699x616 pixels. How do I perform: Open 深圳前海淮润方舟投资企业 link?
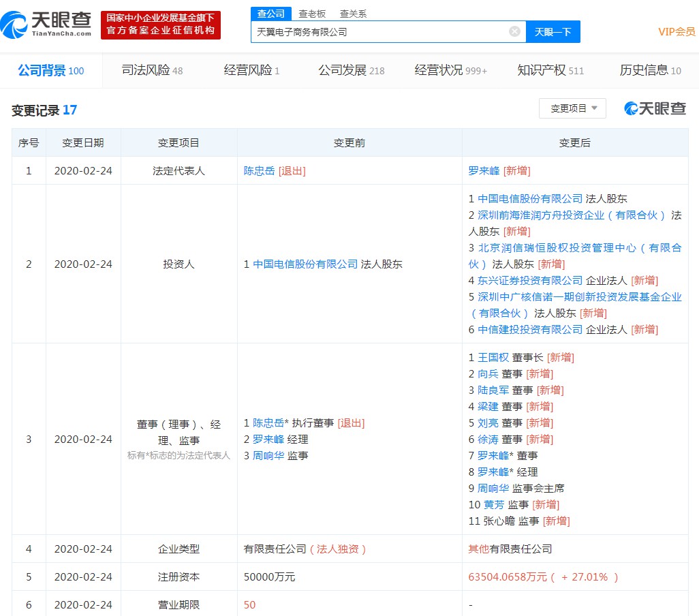pos(571,215)
